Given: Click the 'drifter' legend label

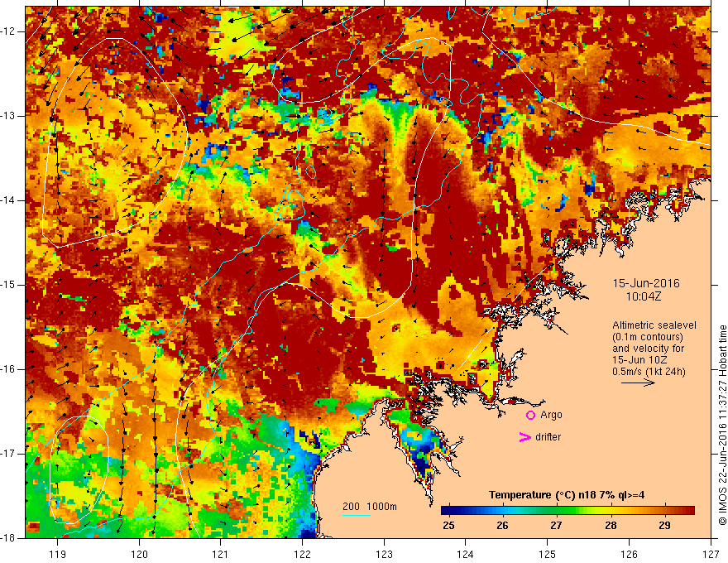Looking at the screenshot, I should coord(548,437).
